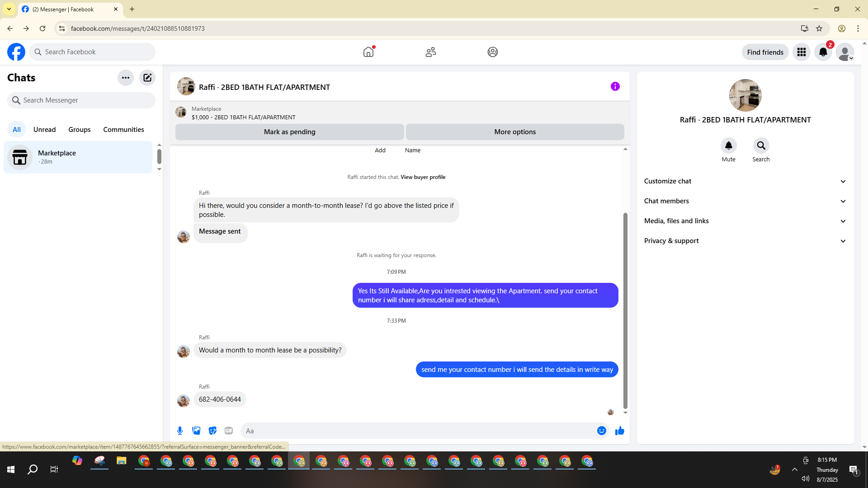Click the phone number message 682-406-0644

pyautogui.click(x=220, y=399)
